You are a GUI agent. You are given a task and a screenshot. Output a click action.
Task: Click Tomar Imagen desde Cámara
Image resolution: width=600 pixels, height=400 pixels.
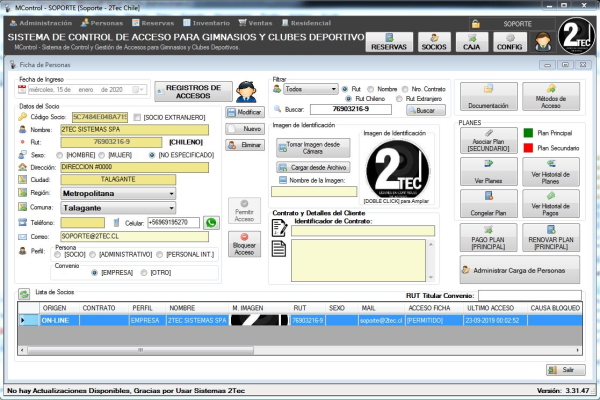tap(313, 148)
